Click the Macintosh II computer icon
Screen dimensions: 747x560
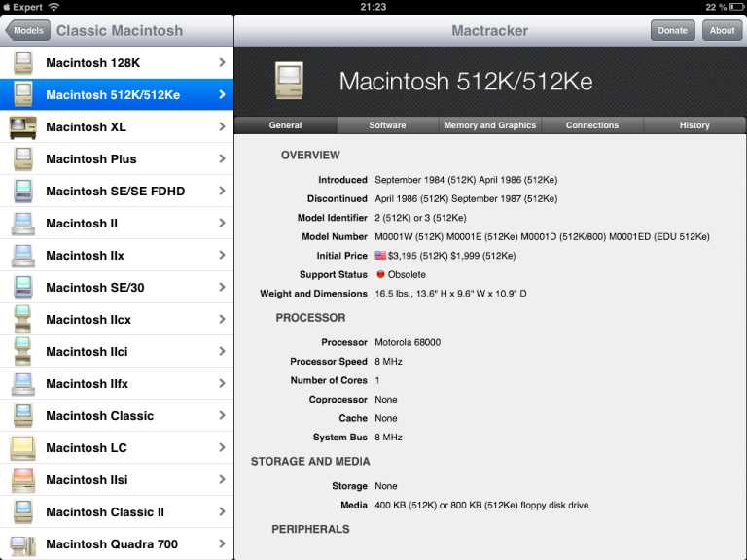tap(23, 224)
